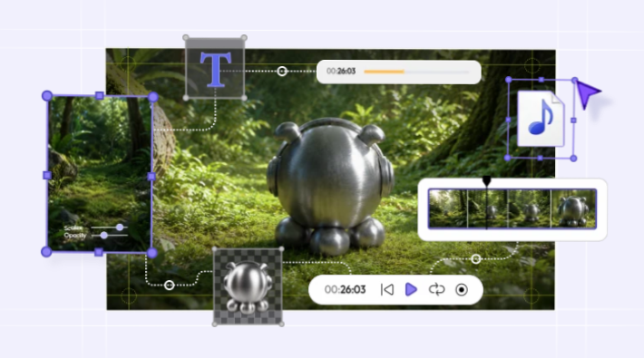Screen dimensions: 644x358
Task: Click the top-middle square handle of forest panel
Action: click(100, 96)
